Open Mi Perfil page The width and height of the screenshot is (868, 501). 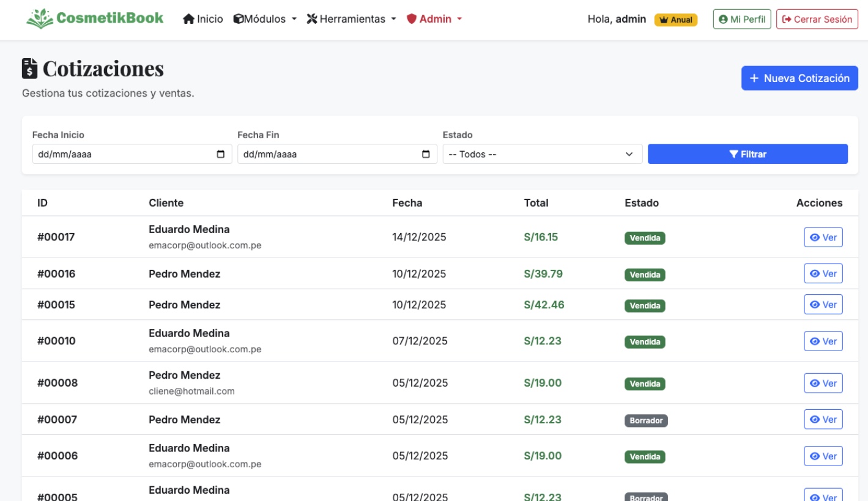point(741,19)
